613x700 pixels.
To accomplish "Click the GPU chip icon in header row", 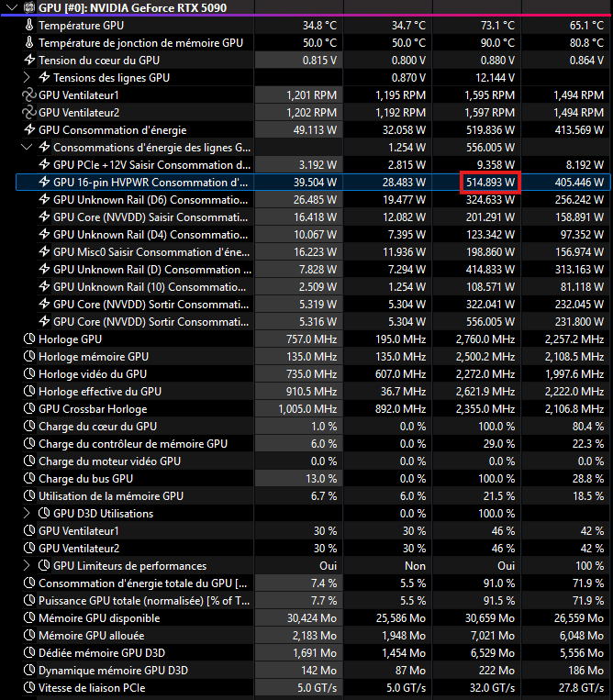I will (x=29, y=7).
